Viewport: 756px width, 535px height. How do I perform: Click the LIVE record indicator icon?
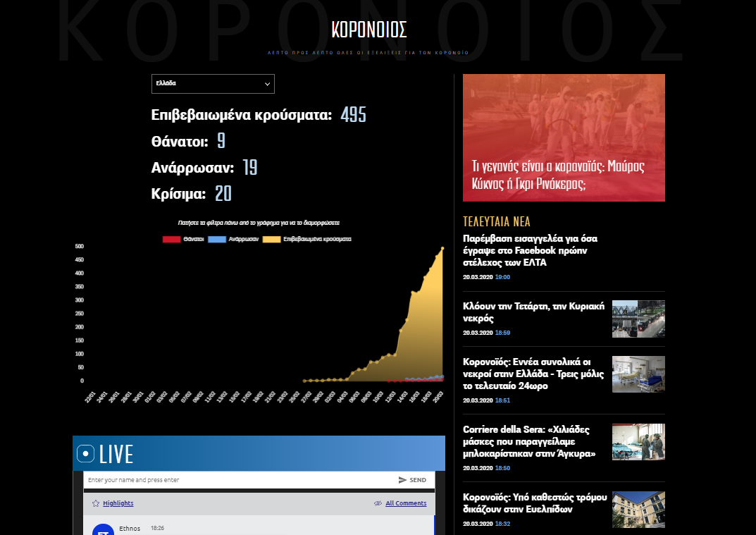point(85,454)
